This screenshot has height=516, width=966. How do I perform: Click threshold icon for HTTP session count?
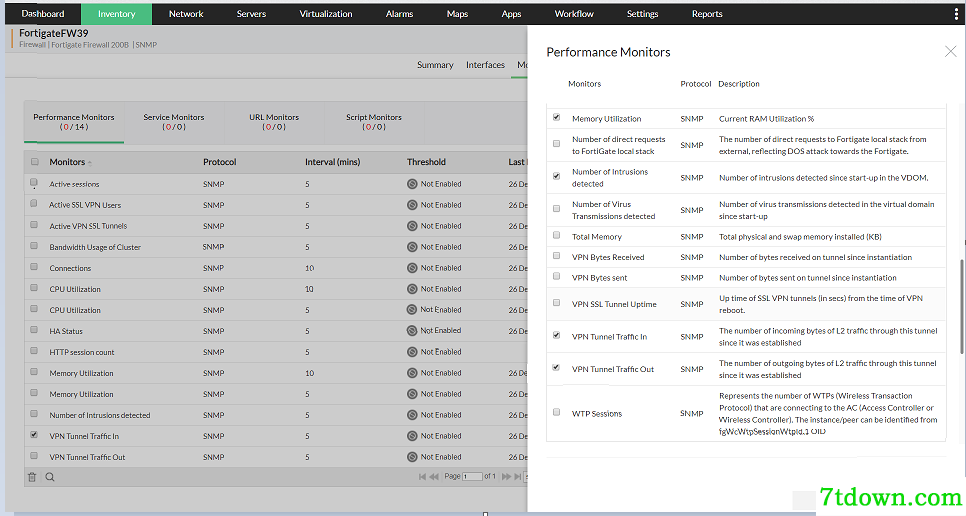point(412,352)
